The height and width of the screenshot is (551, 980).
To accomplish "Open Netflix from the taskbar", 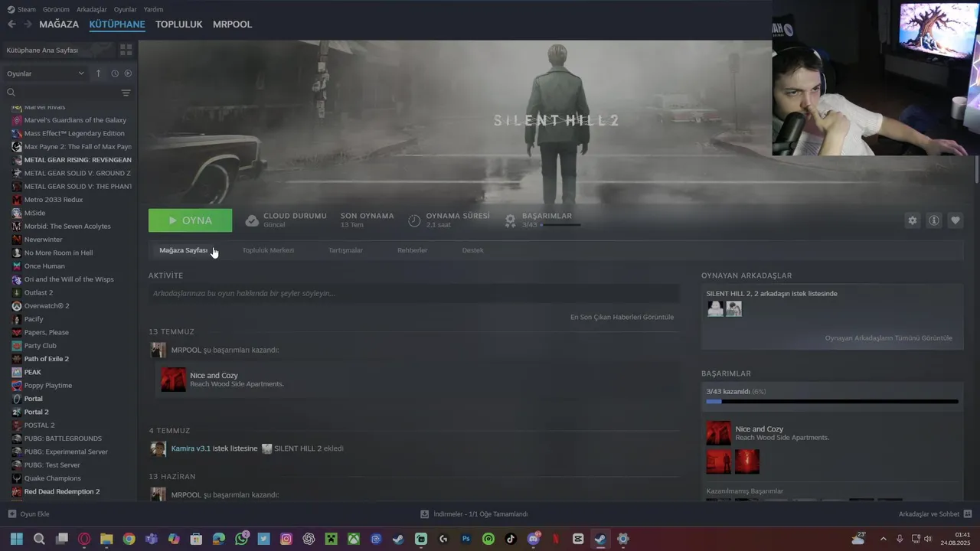I will click(x=556, y=539).
